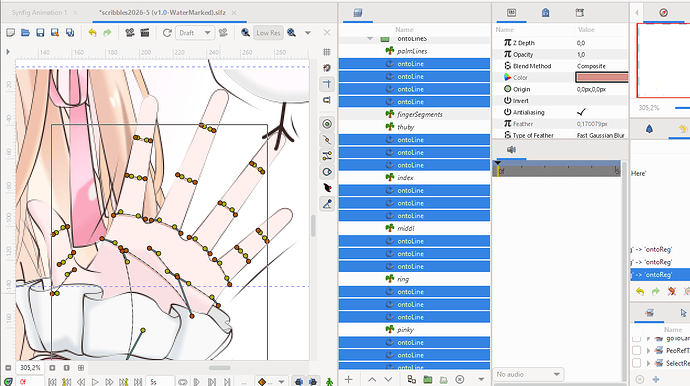Collapse the ontoLines group expander
The image size is (690, 386).
pyautogui.click(x=370, y=39)
